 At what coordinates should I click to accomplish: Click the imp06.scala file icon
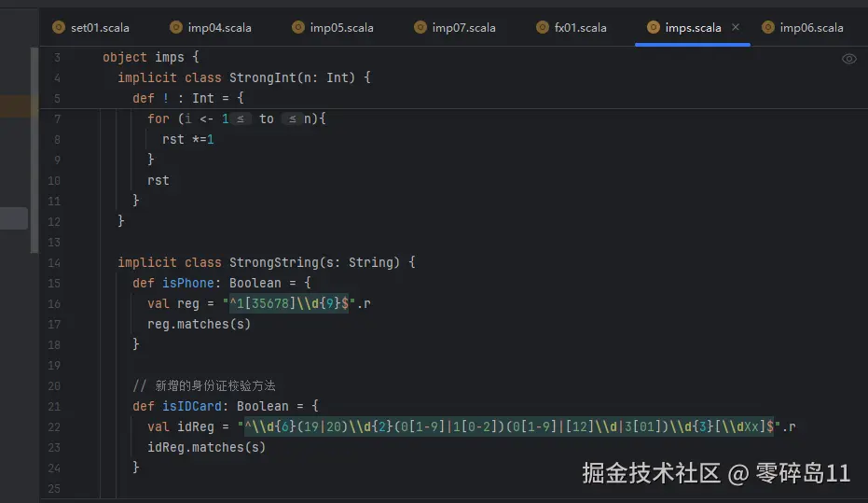[x=768, y=28]
